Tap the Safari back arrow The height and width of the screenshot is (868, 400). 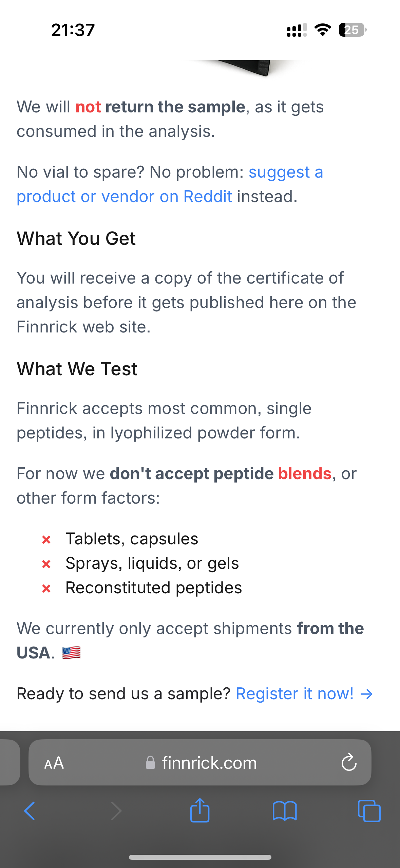tap(30, 811)
